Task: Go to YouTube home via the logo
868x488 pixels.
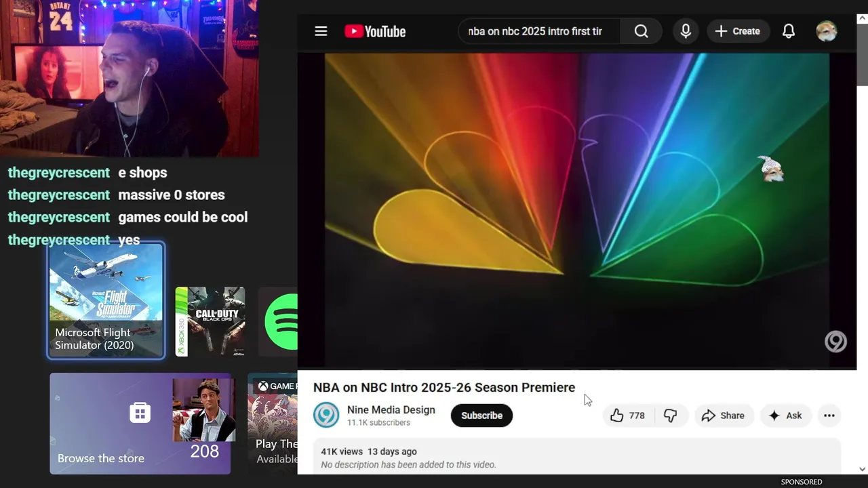Action: tap(375, 31)
